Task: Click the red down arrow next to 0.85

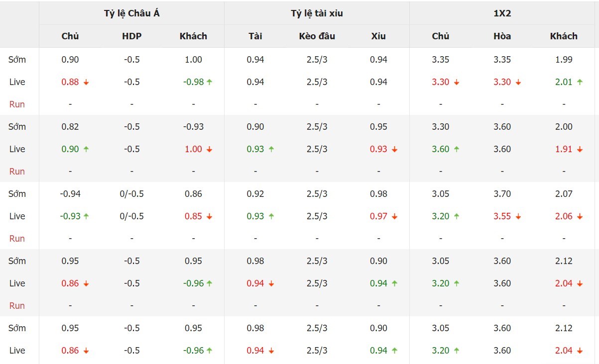Action: [210, 216]
